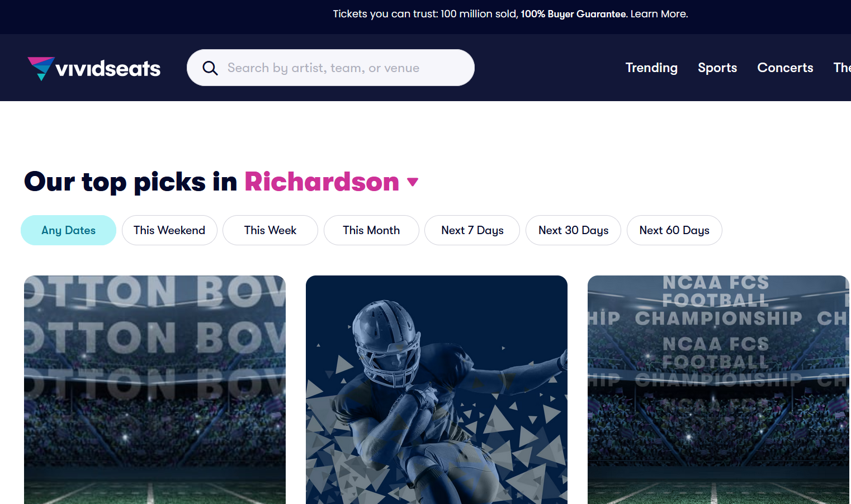Filter events by This Weekend
This screenshot has height=504, width=851.
pyautogui.click(x=169, y=230)
